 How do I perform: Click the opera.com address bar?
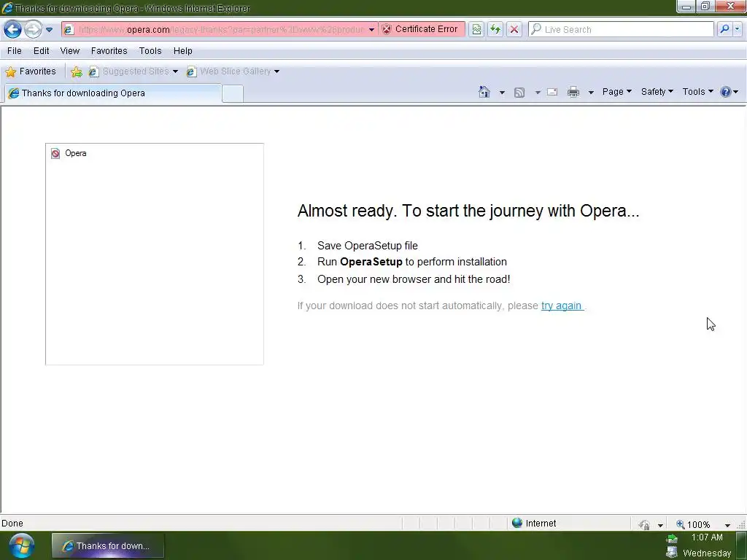(220, 29)
